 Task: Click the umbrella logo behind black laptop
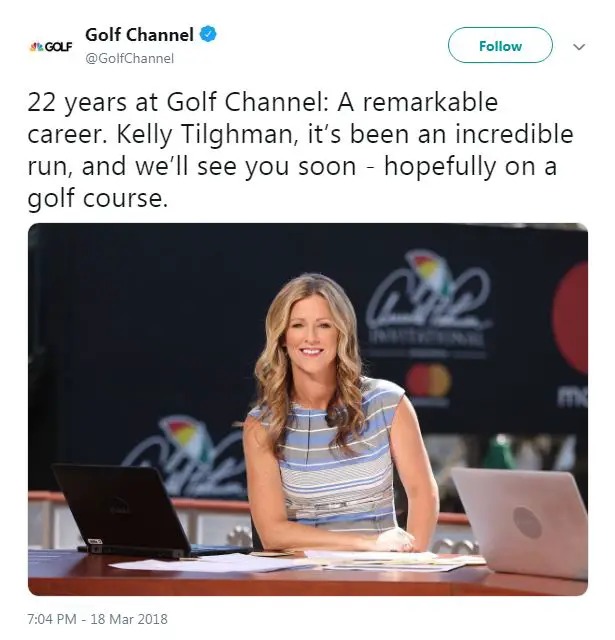click(180, 436)
